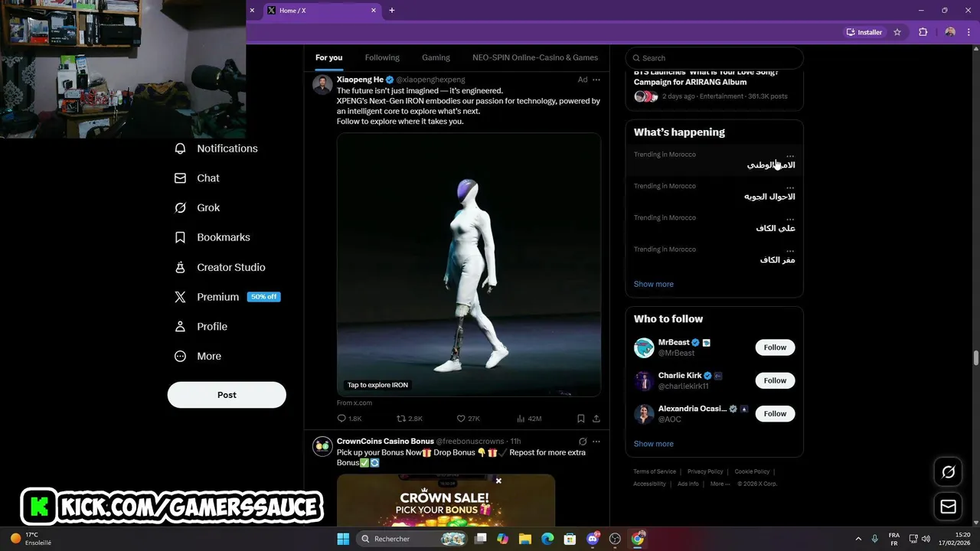Open the X Premium logo icon
This screenshot has height=551, width=980.
pyautogui.click(x=180, y=297)
